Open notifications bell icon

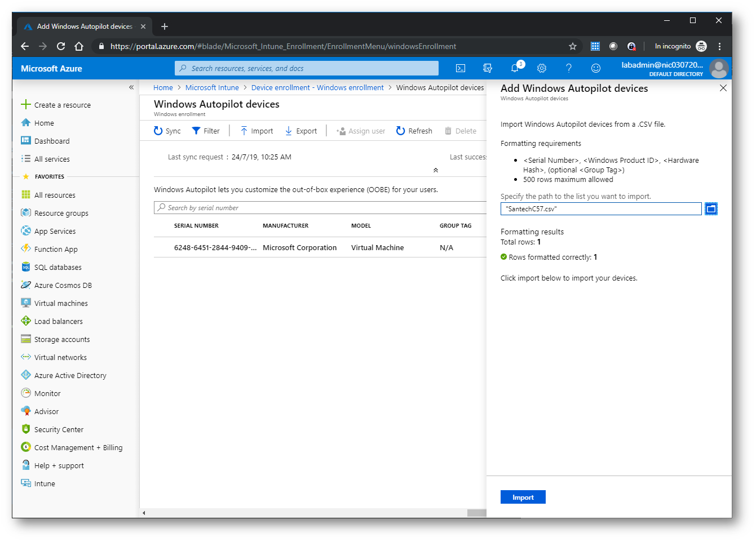point(515,68)
